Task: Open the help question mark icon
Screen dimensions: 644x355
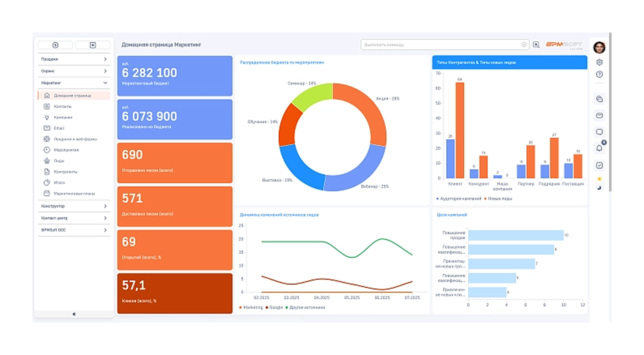Action: click(599, 74)
